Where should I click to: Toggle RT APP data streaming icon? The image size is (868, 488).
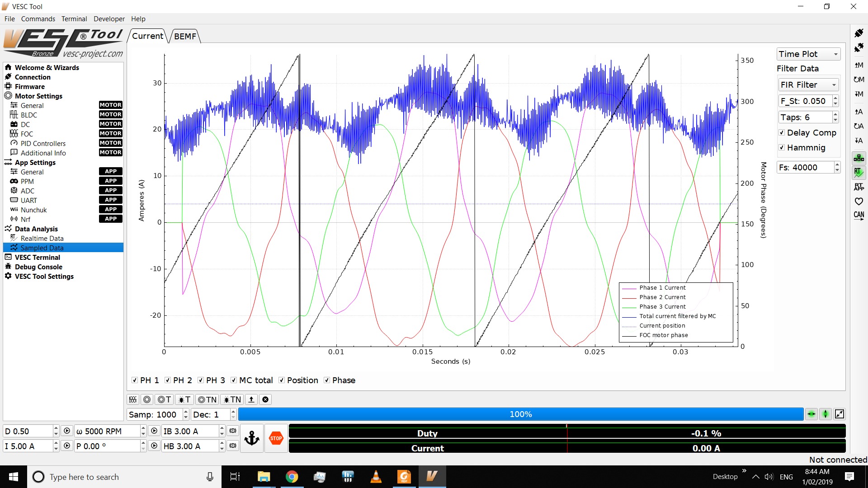click(859, 187)
